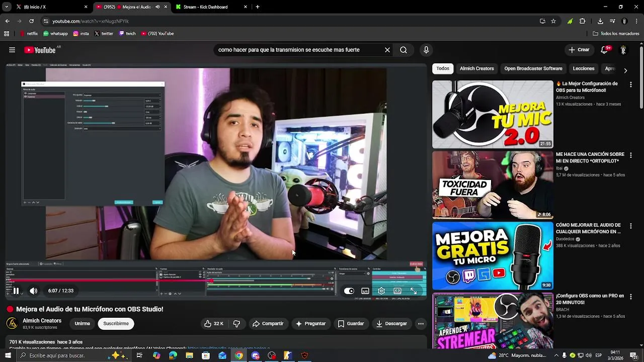This screenshot has height=362, width=644.
Task: Toggle the player autoplay switch
Action: (x=349, y=291)
